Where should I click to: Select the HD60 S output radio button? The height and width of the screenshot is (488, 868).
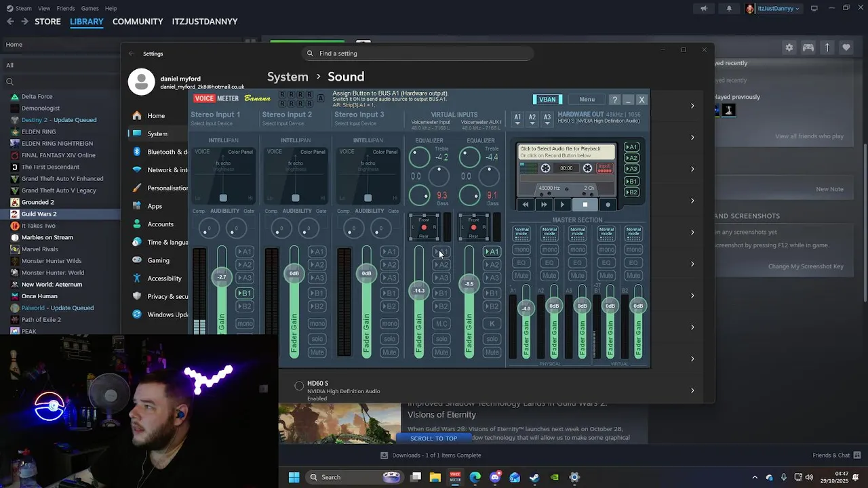coord(299,386)
